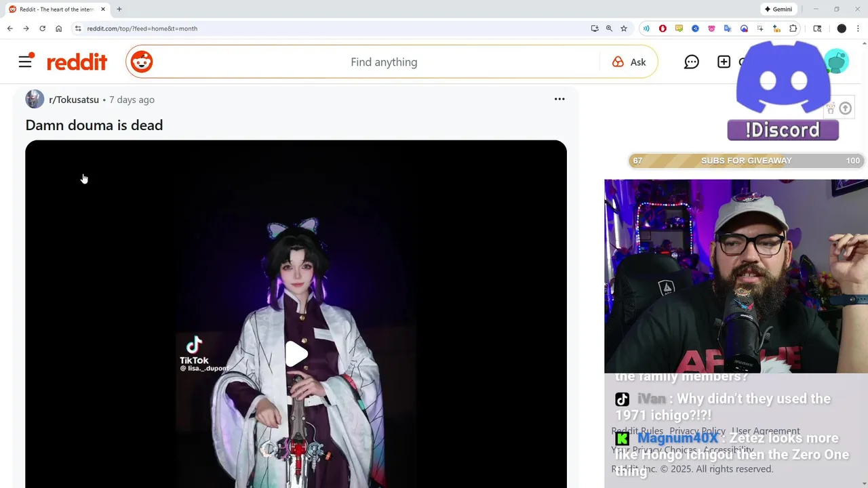Click the tab search side panel icon
Image resolution: width=868 pixels, height=488 pixels.
pyautogui.click(x=817, y=28)
